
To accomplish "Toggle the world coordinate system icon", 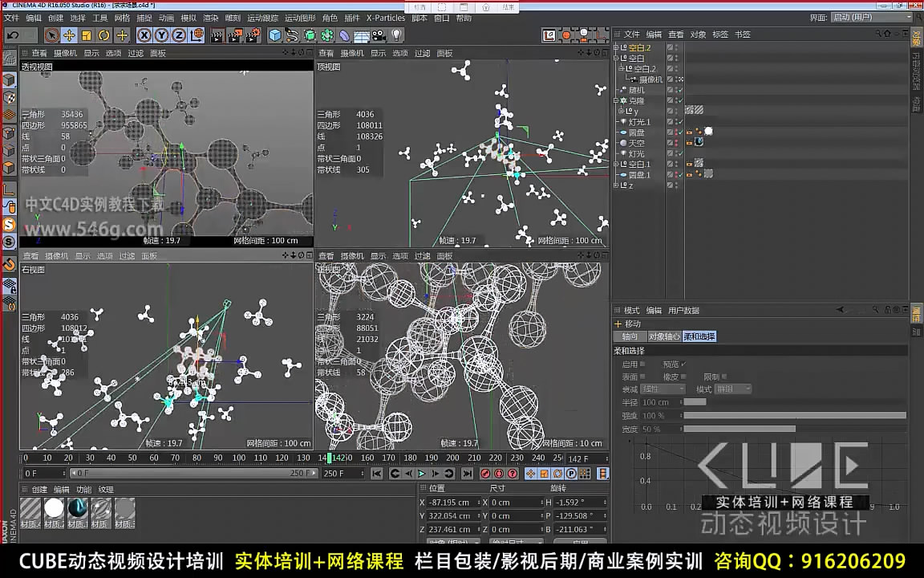I will coord(197,35).
